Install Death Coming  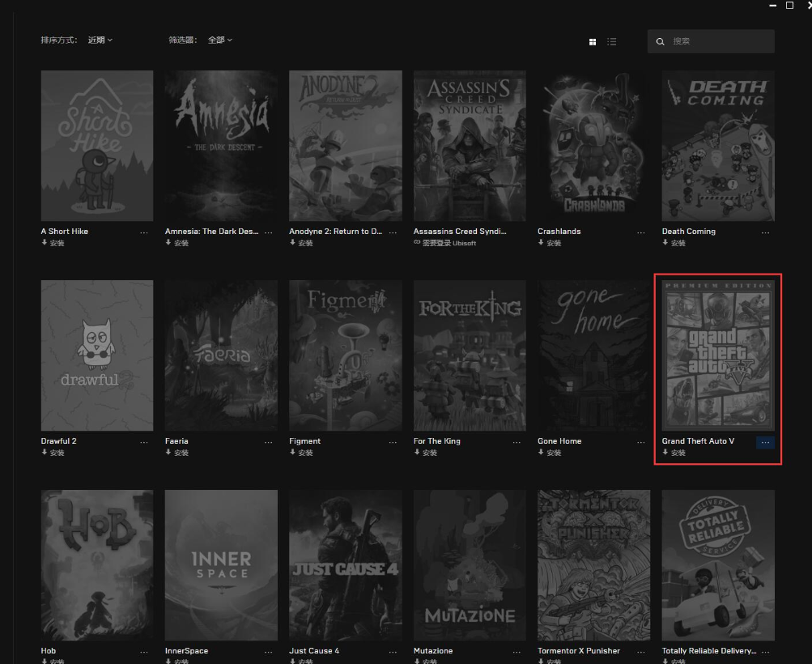point(674,243)
